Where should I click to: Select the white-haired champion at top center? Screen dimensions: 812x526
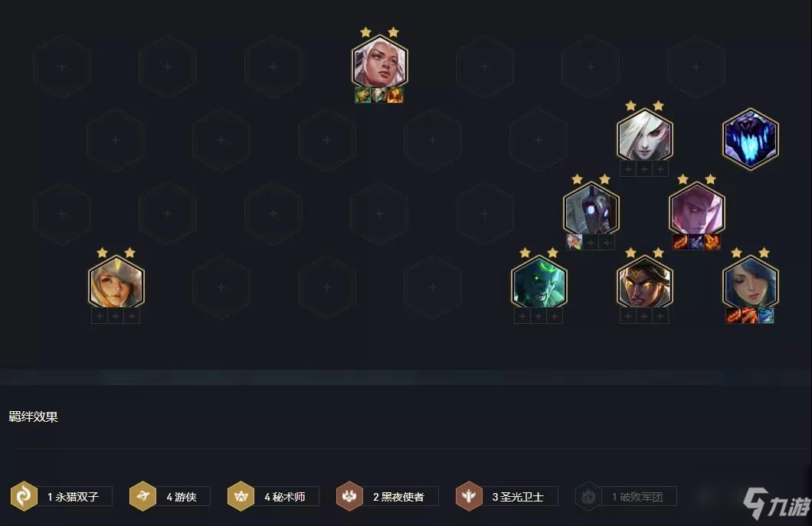tap(380, 62)
